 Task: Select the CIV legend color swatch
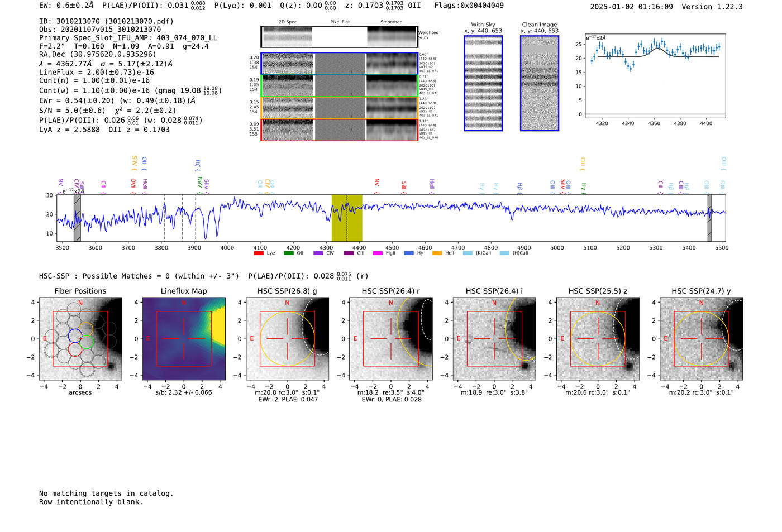point(318,253)
